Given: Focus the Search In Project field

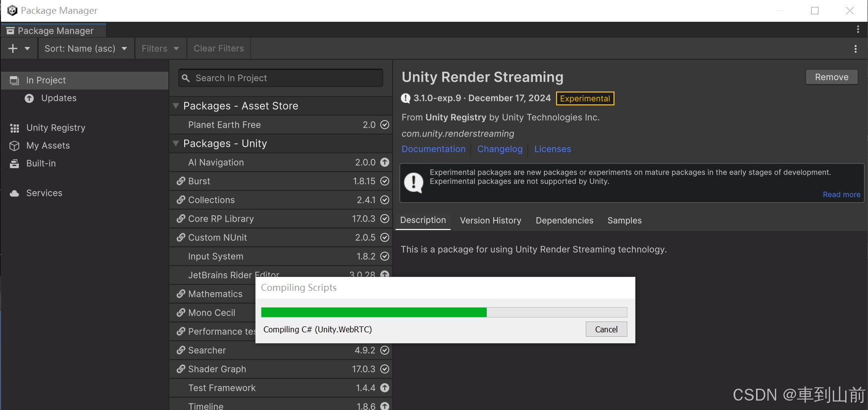Looking at the screenshot, I should coord(281,78).
